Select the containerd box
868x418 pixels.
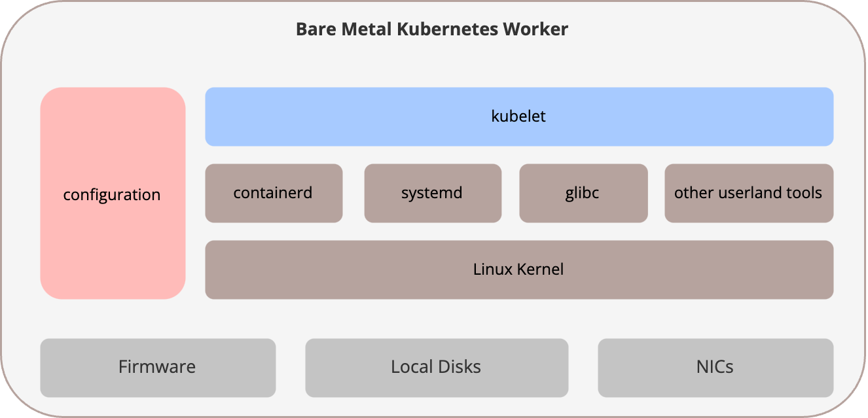pos(274,193)
